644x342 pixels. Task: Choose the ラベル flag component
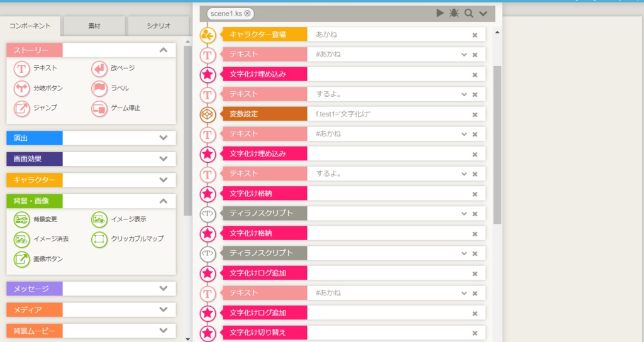coord(99,88)
